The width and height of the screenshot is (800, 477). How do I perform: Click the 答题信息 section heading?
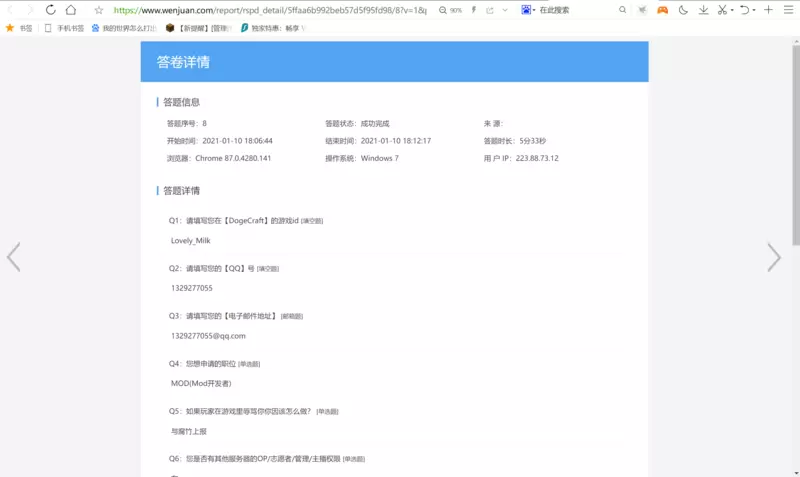point(181,102)
